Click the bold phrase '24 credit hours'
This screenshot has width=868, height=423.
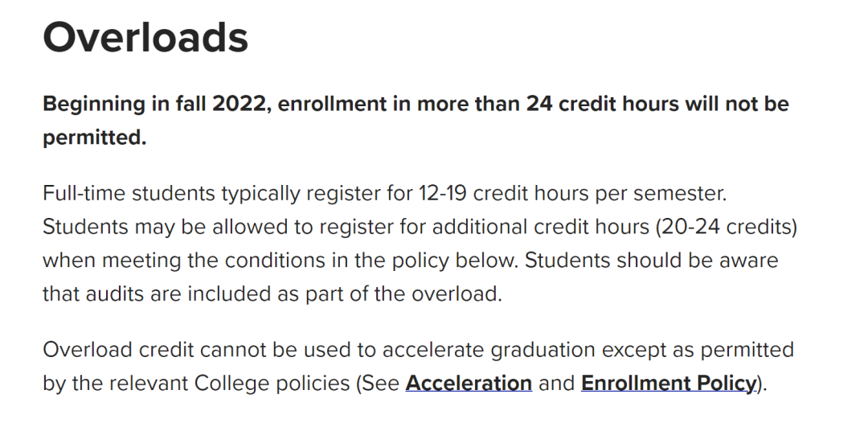tap(602, 104)
